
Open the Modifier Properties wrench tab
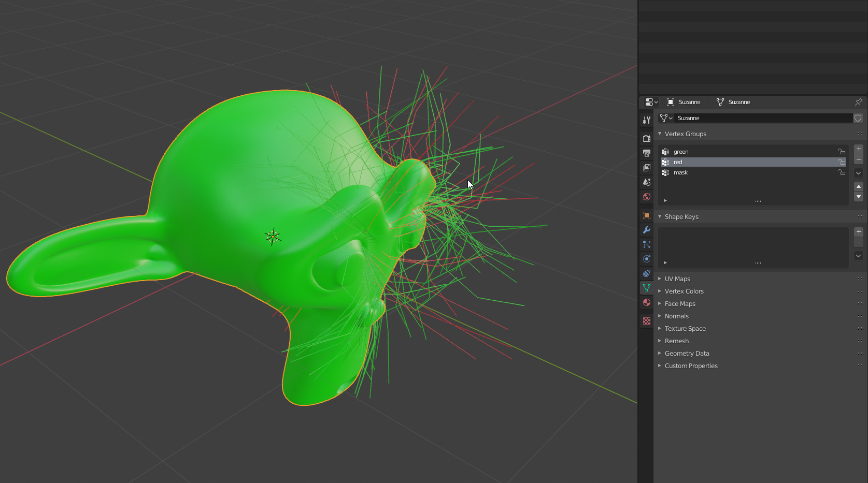[646, 230]
